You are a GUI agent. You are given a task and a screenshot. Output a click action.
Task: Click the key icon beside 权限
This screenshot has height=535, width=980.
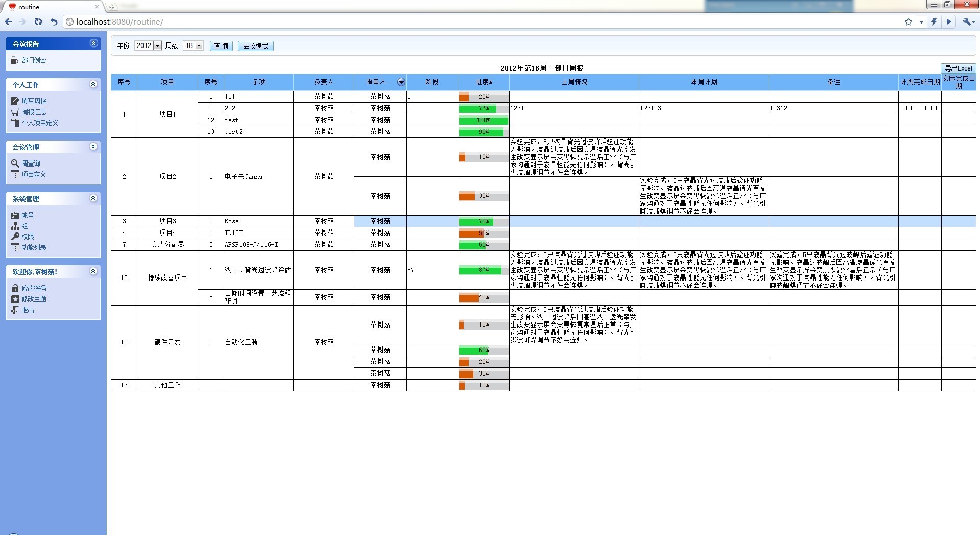15,237
